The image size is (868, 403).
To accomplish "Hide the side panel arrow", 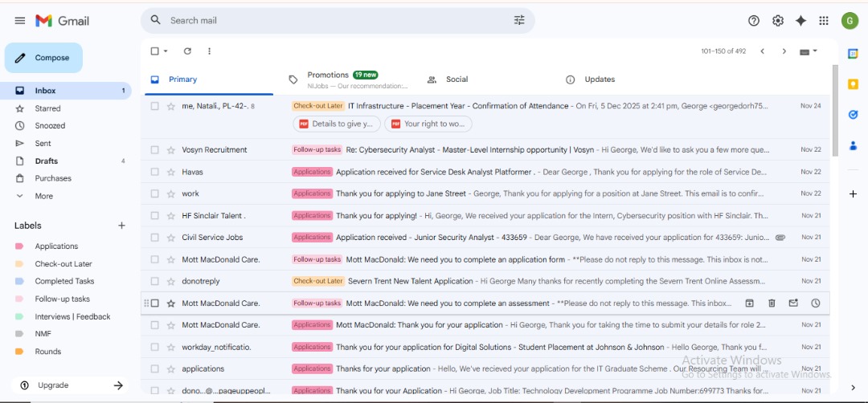I will point(853,388).
